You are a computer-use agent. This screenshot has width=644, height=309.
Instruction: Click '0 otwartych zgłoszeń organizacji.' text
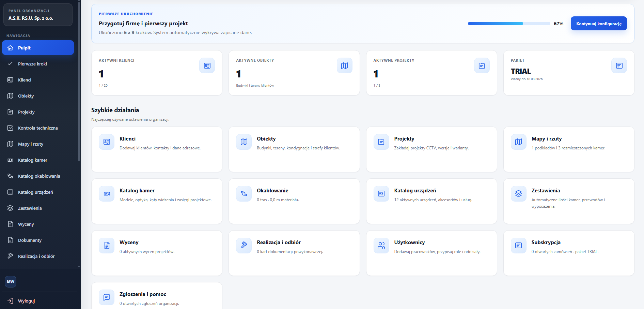(149, 304)
